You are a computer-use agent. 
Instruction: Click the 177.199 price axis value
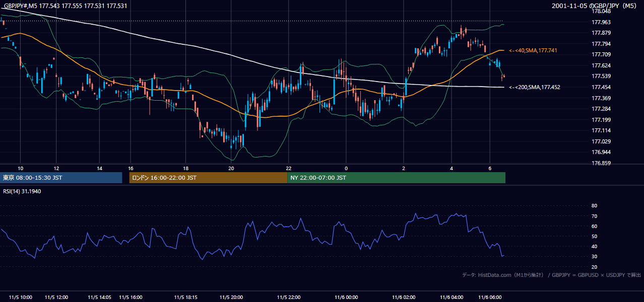[x=602, y=120]
